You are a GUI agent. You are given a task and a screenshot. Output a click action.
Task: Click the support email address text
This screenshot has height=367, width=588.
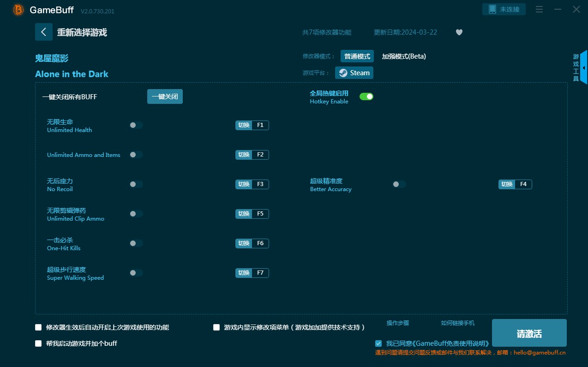pos(539,352)
